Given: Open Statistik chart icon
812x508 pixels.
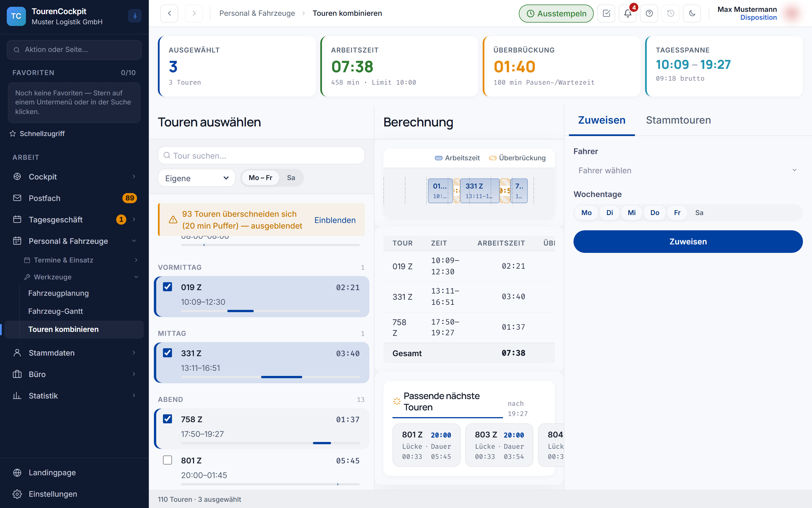Looking at the screenshot, I should [17, 396].
